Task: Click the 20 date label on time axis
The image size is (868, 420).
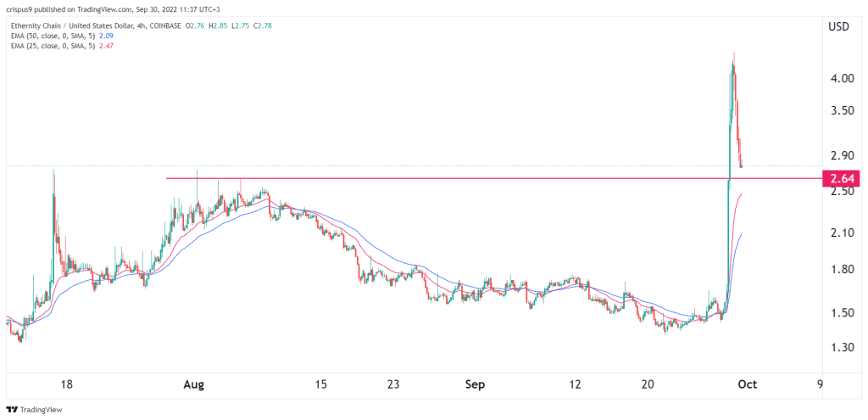Action: point(648,385)
